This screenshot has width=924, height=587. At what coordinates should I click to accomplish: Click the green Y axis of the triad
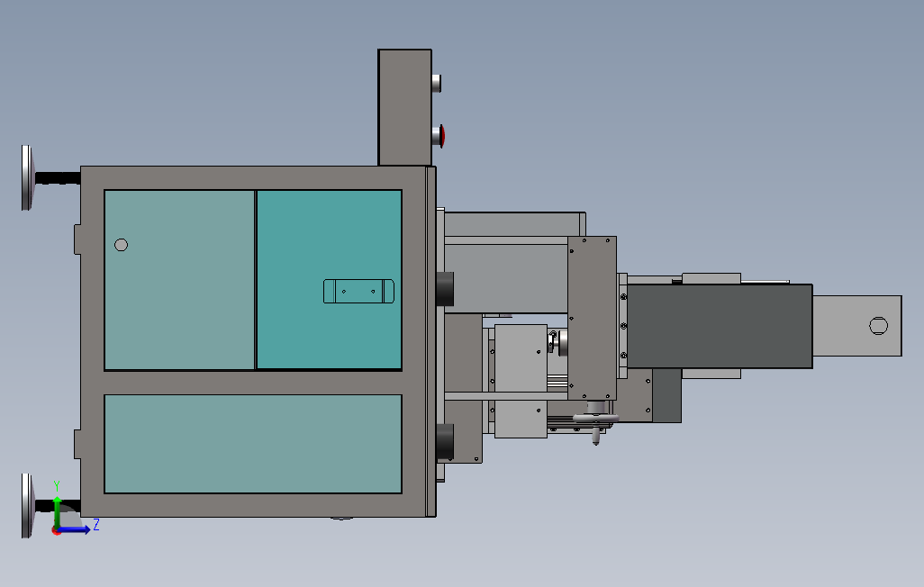click(x=57, y=513)
